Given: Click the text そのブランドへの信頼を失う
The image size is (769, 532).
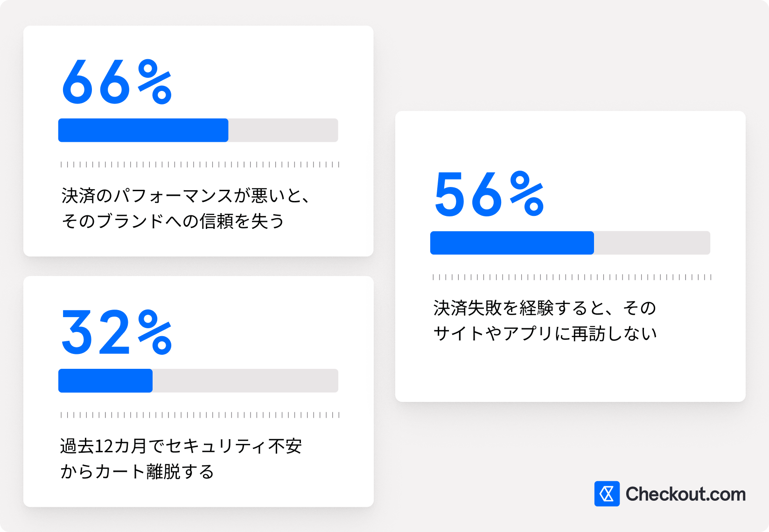Looking at the screenshot, I should click(173, 221).
